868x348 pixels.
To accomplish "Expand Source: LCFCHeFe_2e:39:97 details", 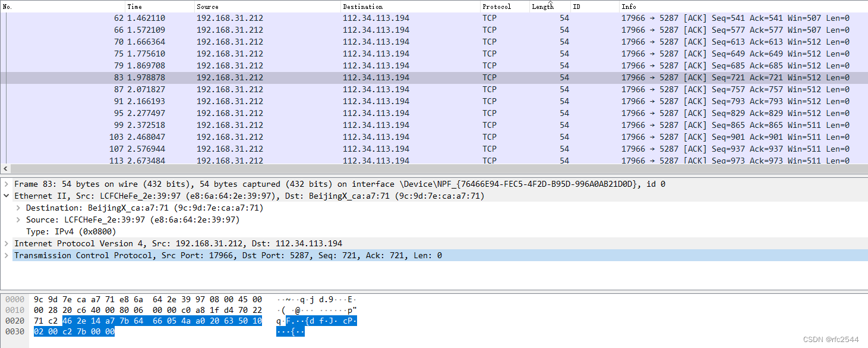I will coord(17,220).
